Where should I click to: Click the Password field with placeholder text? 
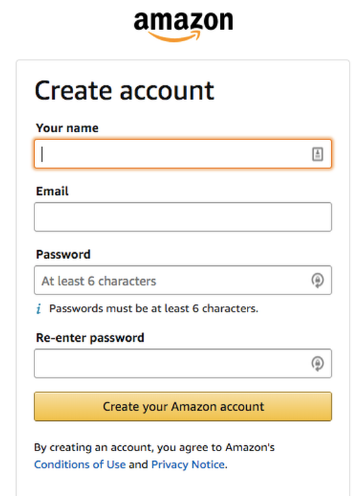(x=183, y=280)
